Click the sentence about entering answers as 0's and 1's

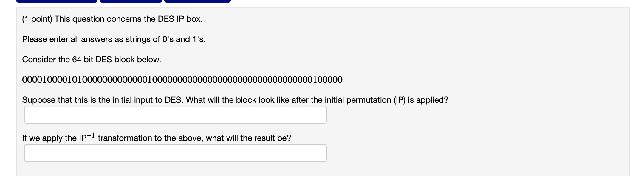[x=114, y=39]
